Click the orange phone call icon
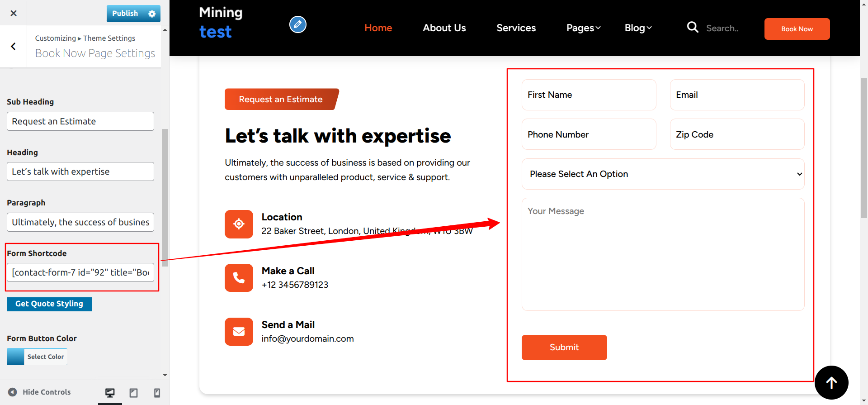The image size is (868, 405). (239, 278)
